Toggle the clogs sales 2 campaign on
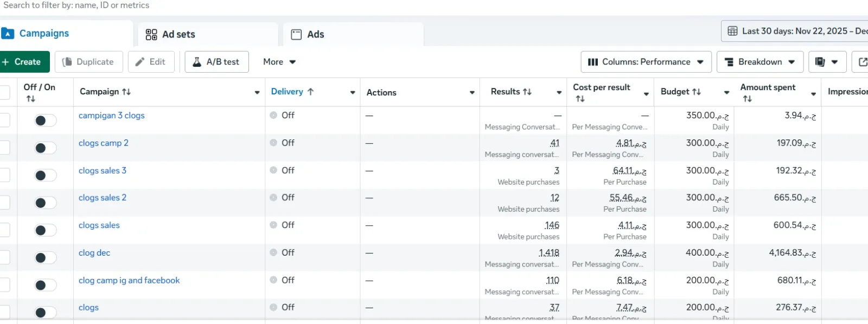Screen dimensions: 868x324 [x=46, y=203]
